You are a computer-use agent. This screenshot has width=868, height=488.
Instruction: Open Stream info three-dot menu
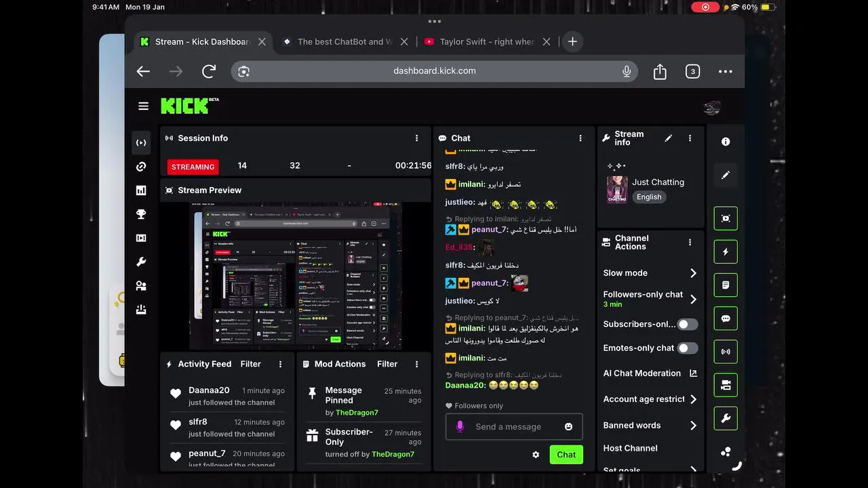coord(690,138)
